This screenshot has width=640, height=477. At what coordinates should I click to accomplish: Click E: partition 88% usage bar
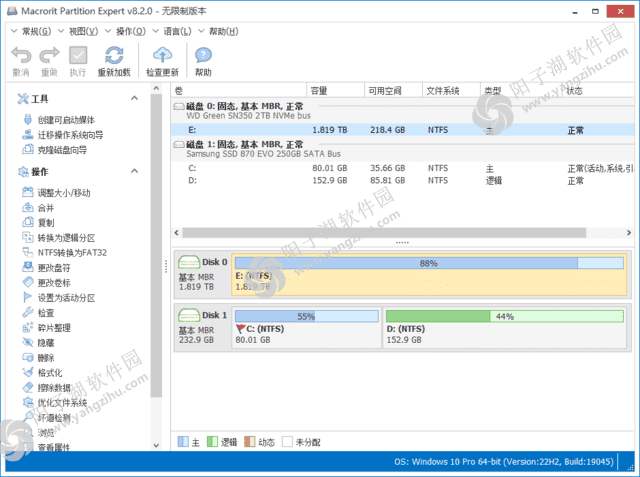coord(429,263)
